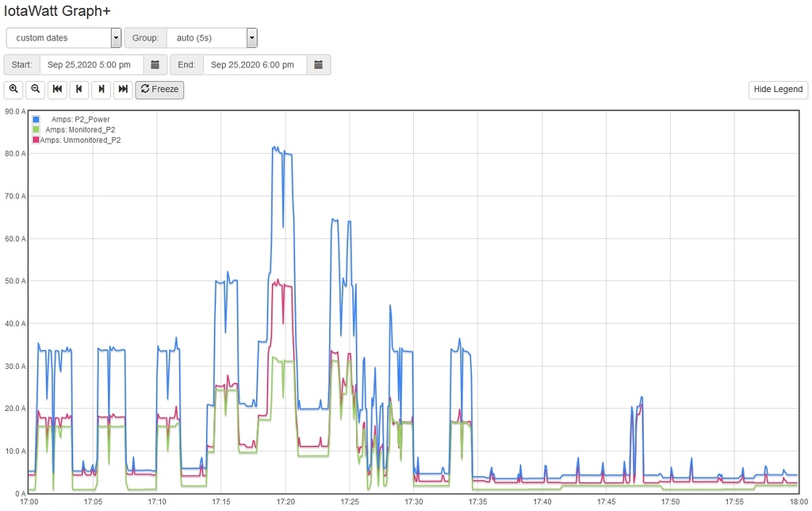Step back one period
Viewport: 812px width, 511px height.
(x=79, y=90)
